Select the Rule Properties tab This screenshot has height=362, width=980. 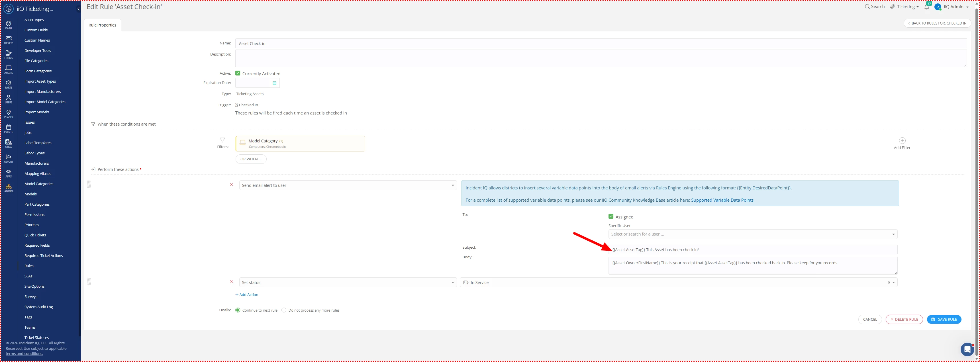point(102,25)
